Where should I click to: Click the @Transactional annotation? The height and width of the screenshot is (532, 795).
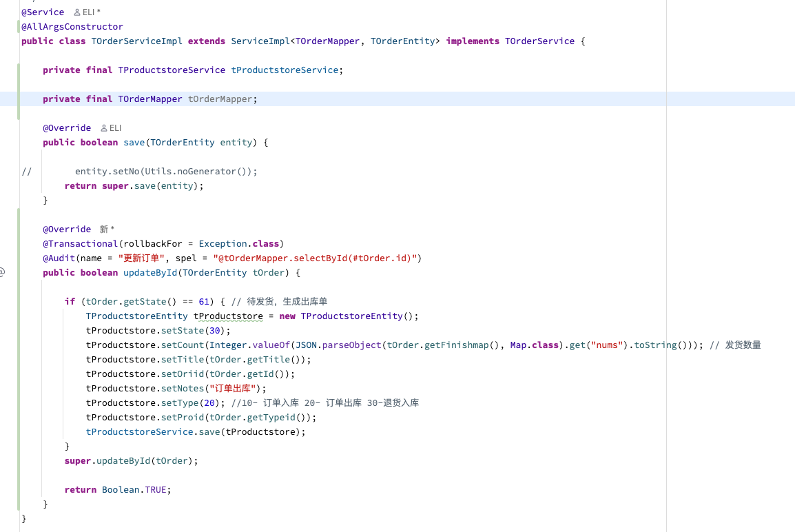(80, 244)
